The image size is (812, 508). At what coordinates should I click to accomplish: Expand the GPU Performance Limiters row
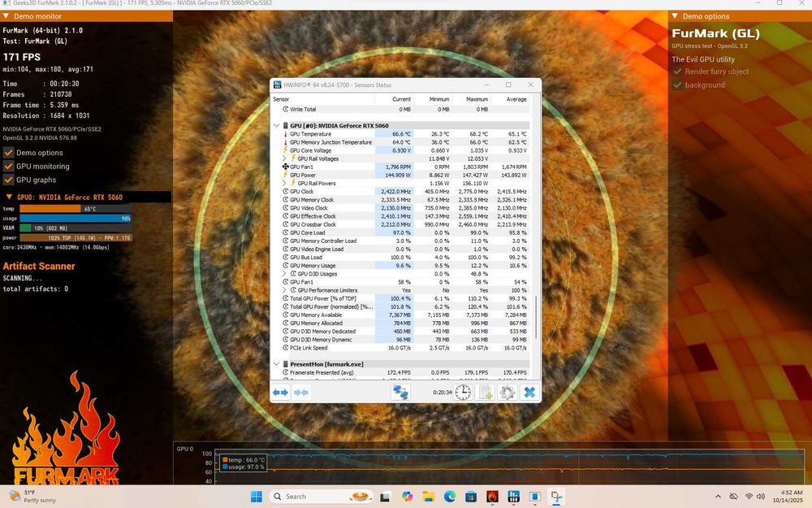tap(284, 290)
